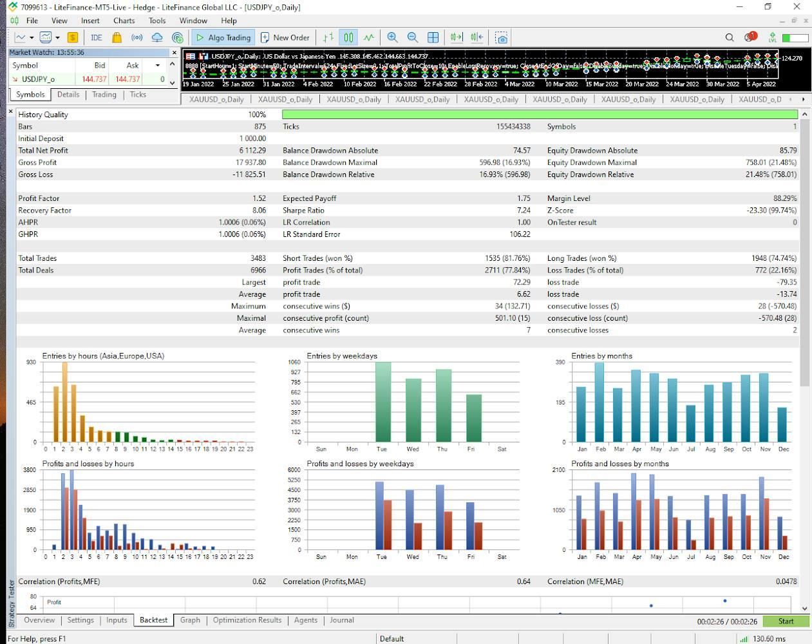Viewport: 812px width, 644px height.
Task: Click the Default profile in status bar
Action: click(x=392, y=639)
